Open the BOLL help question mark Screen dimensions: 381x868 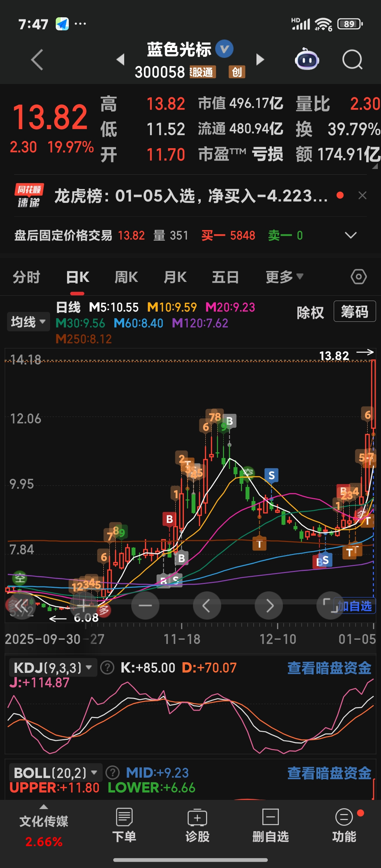[113, 773]
